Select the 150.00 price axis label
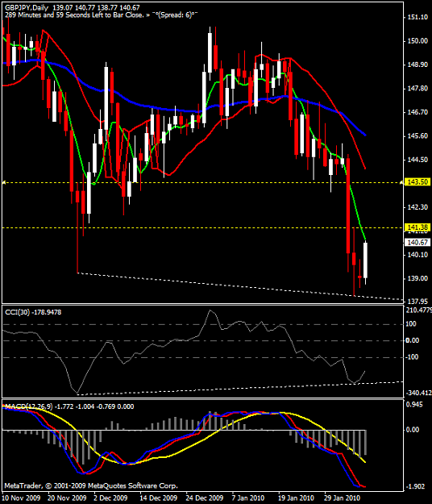This screenshot has width=432, height=504. point(417,41)
